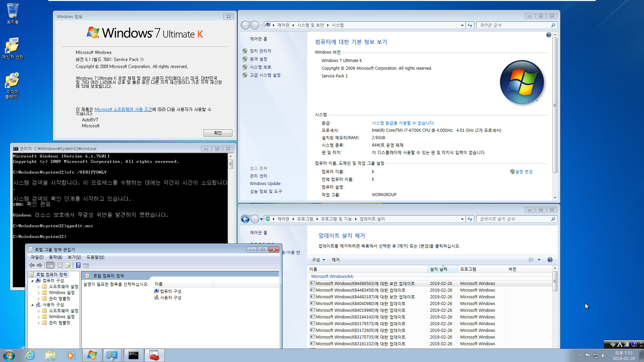Click the taskbar clock showing 오후 5:53
The width and height of the screenshot is (644, 362).
(624, 356)
